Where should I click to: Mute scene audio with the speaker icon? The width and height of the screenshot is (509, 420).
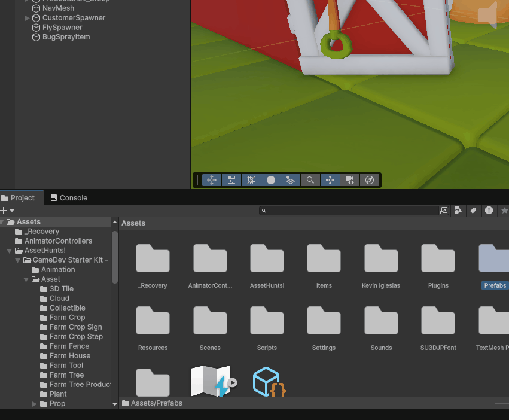click(487, 16)
